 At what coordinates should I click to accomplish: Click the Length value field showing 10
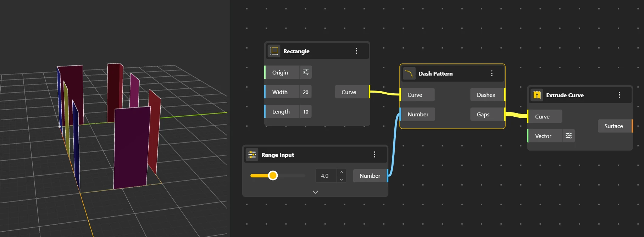point(305,111)
